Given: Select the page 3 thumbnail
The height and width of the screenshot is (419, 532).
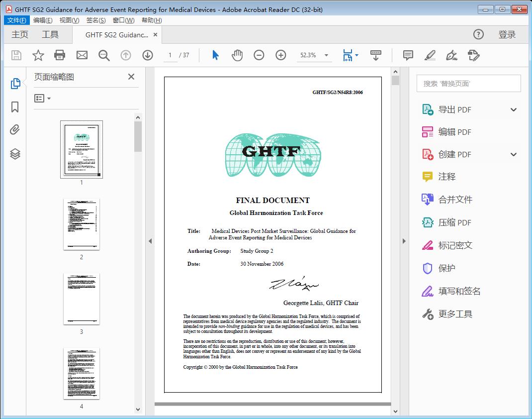Looking at the screenshot, I should 82,299.
